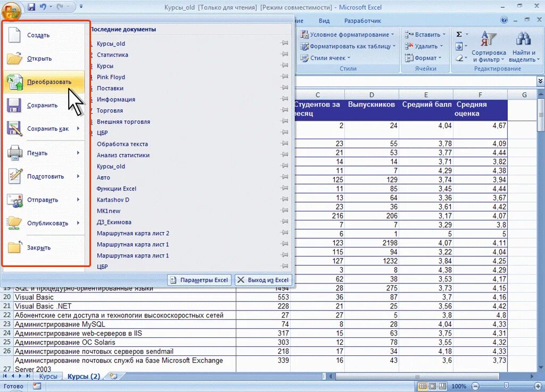Pin Обработка текста in the recent list

[x=285, y=143]
